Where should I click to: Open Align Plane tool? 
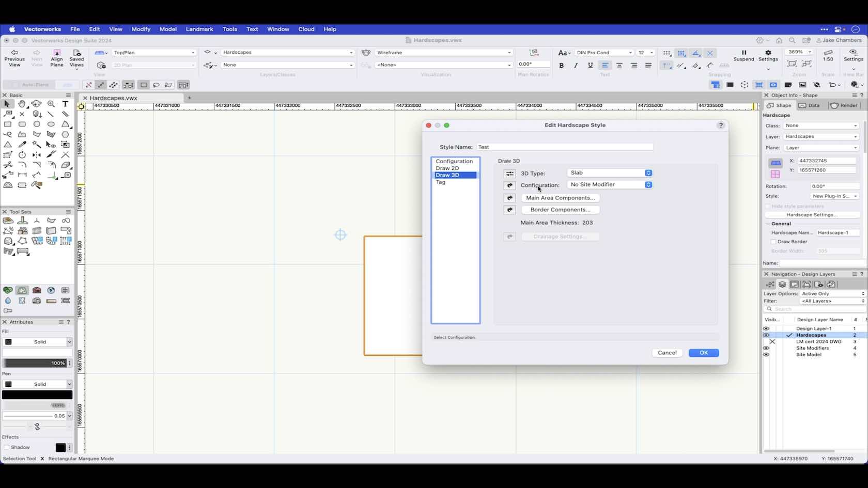click(57, 58)
